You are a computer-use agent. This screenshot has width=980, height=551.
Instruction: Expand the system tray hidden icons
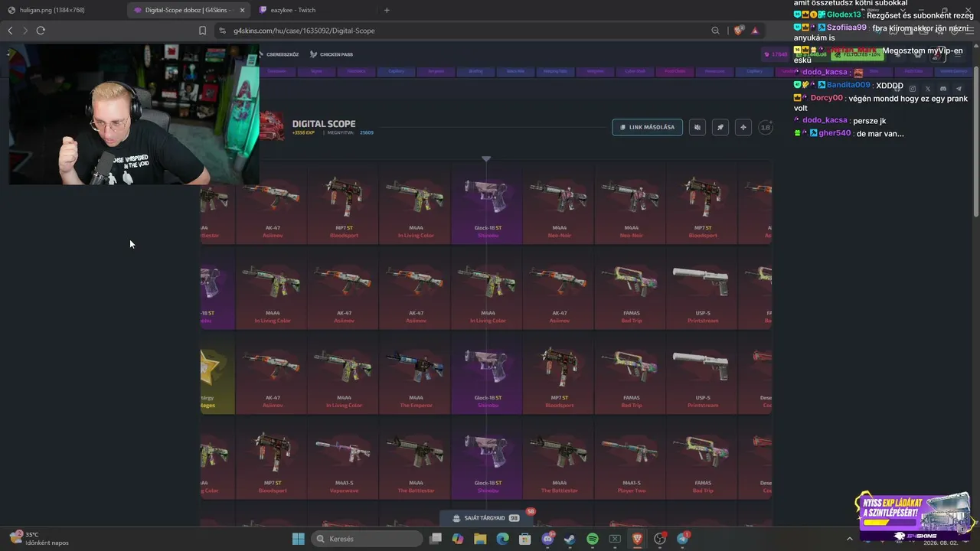coord(849,539)
